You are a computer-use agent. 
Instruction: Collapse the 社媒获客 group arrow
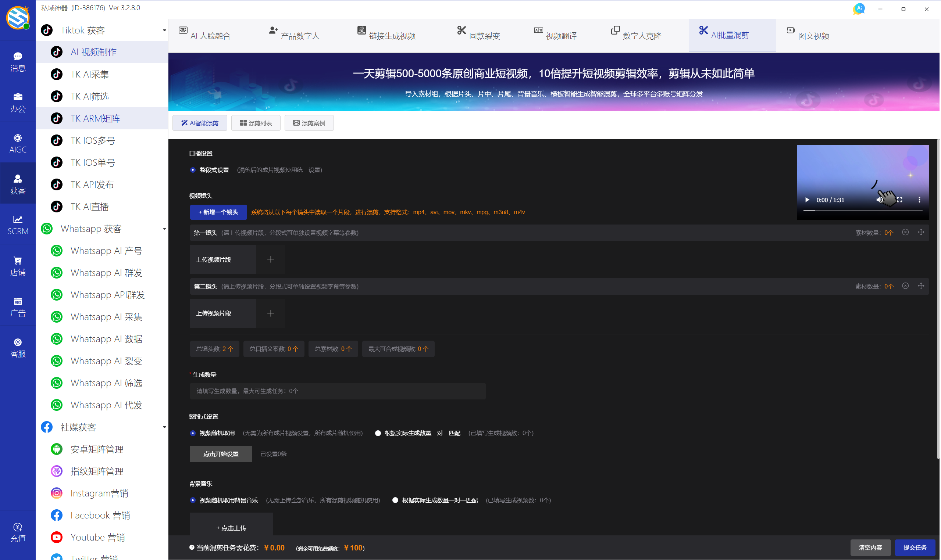point(164,428)
